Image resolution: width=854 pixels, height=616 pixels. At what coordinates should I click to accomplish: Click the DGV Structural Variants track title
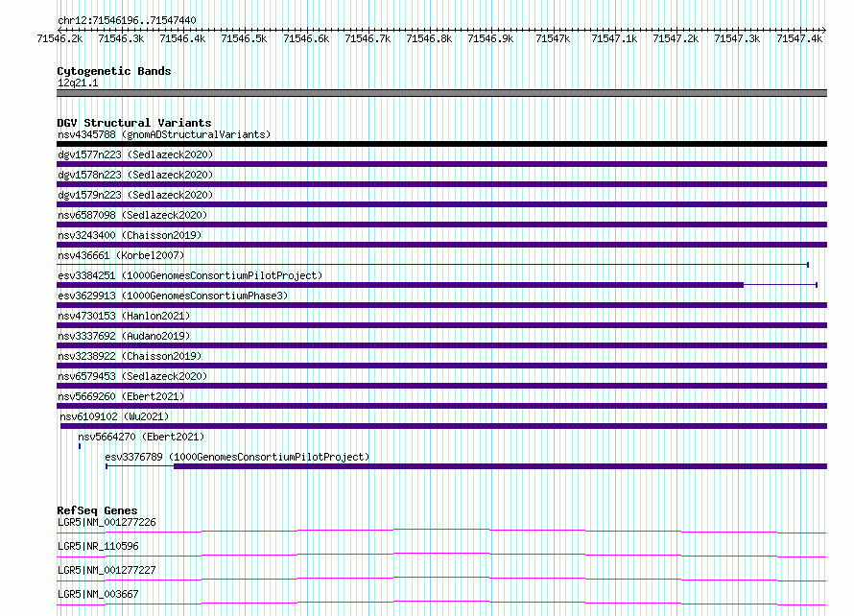pos(134,123)
